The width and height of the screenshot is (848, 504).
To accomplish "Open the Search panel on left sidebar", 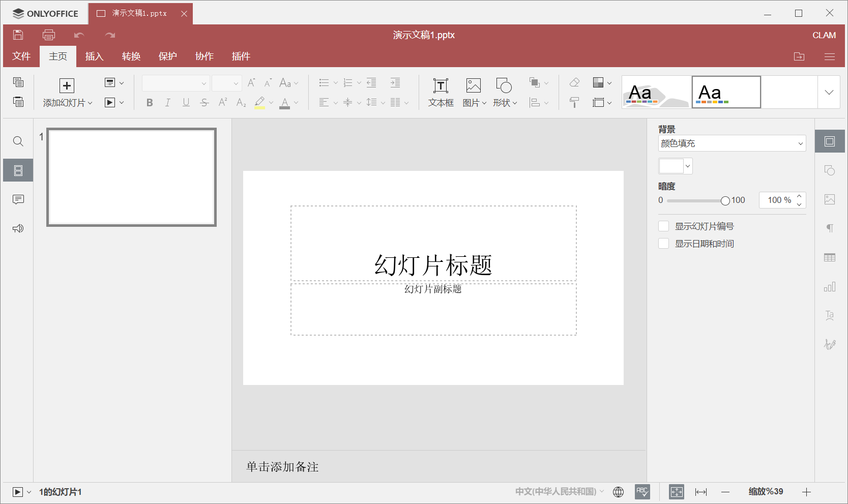I will click(x=18, y=141).
